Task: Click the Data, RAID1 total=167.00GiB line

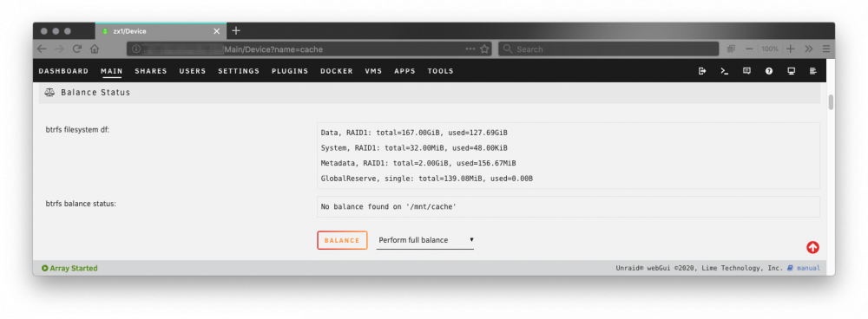Action: click(414, 133)
